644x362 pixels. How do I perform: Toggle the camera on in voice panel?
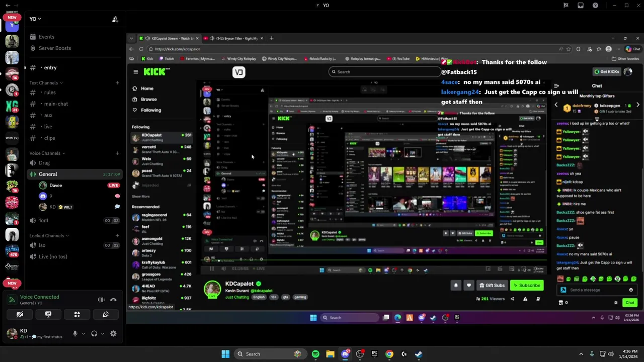click(20, 314)
